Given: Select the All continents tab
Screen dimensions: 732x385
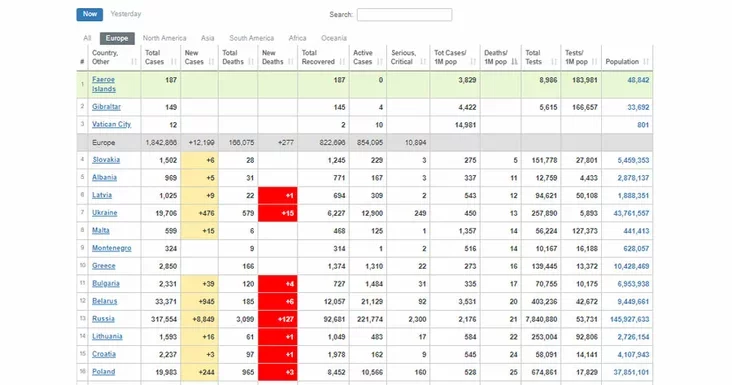Looking at the screenshot, I should click(87, 38).
